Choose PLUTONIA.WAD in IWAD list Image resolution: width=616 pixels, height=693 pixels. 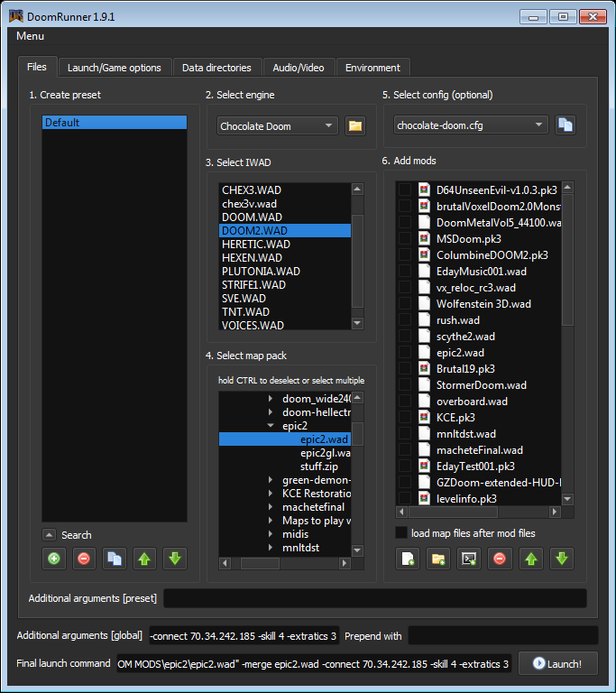pyautogui.click(x=285, y=271)
